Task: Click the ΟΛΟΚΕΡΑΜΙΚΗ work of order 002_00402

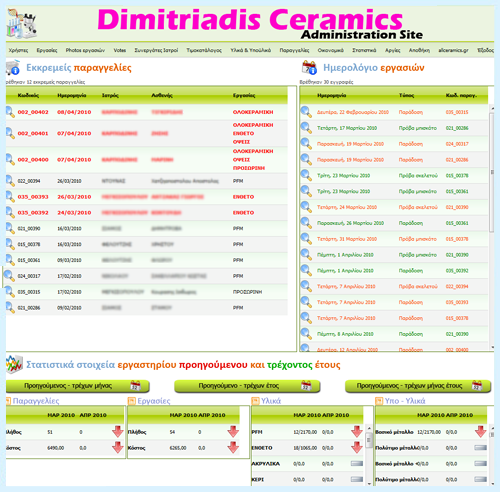Action: pyautogui.click(x=253, y=112)
